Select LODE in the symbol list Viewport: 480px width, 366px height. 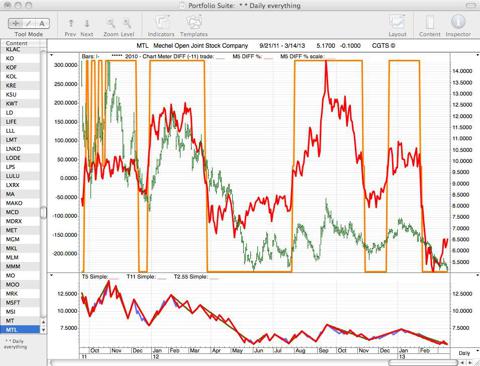click(21, 158)
